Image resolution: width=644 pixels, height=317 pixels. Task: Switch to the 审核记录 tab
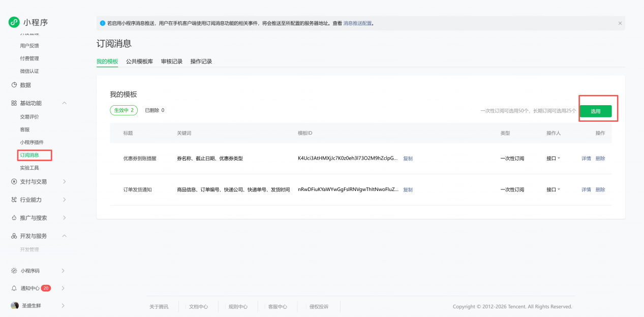point(171,61)
